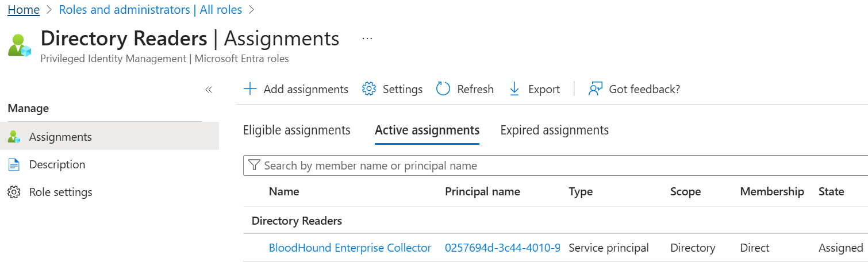Export the assignments
Image resolution: width=868 pixels, height=262 pixels.
[544, 89]
